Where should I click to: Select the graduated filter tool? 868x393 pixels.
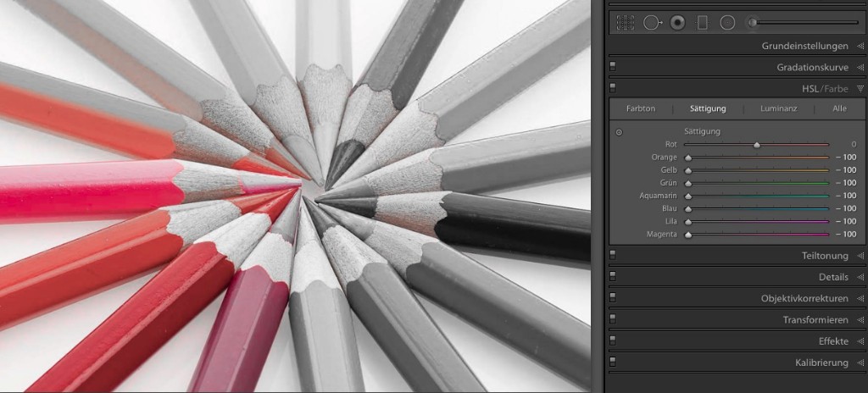pyautogui.click(x=702, y=23)
